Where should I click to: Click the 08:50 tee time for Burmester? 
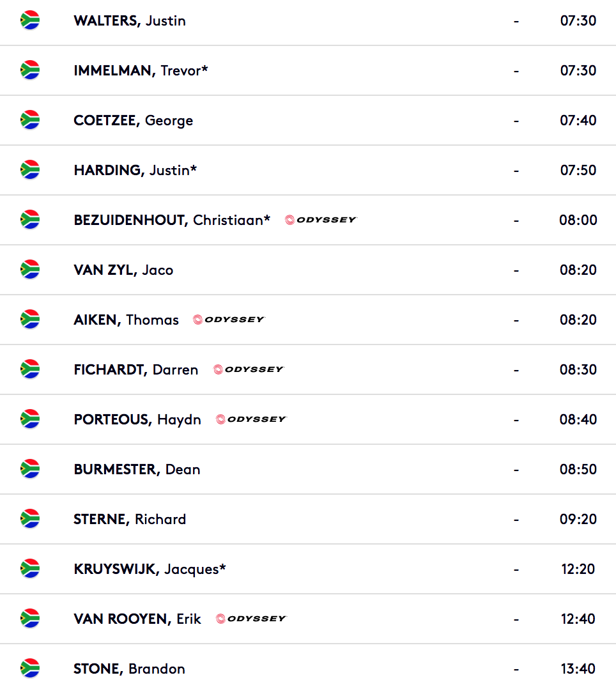click(x=578, y=469)
